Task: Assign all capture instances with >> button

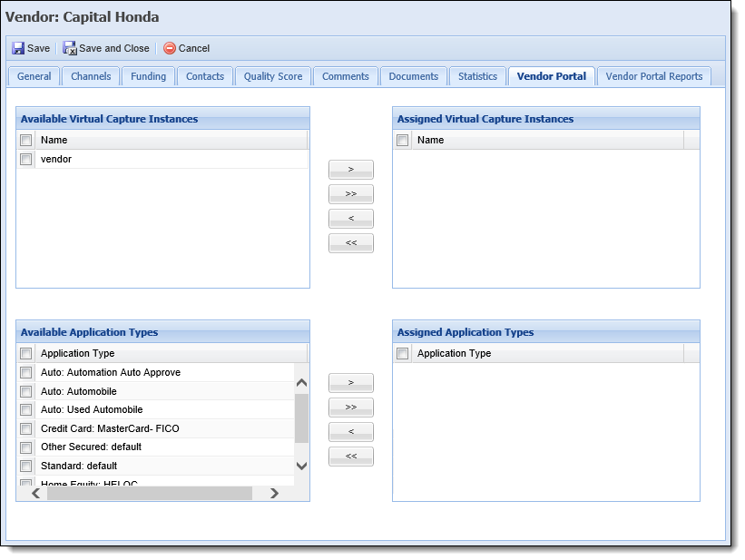Action: click(350, 194)
